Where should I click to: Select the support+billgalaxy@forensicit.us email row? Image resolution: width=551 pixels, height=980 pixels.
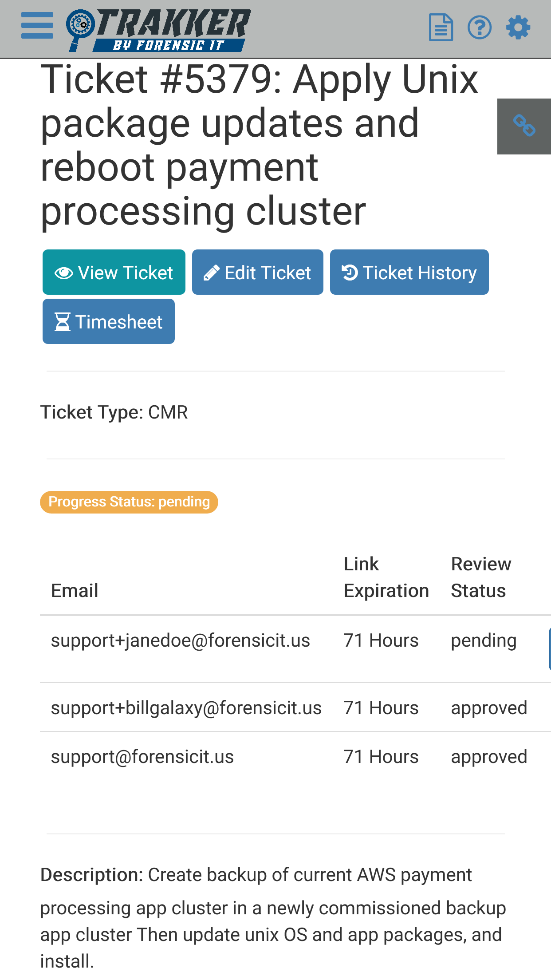coord(186,708)
